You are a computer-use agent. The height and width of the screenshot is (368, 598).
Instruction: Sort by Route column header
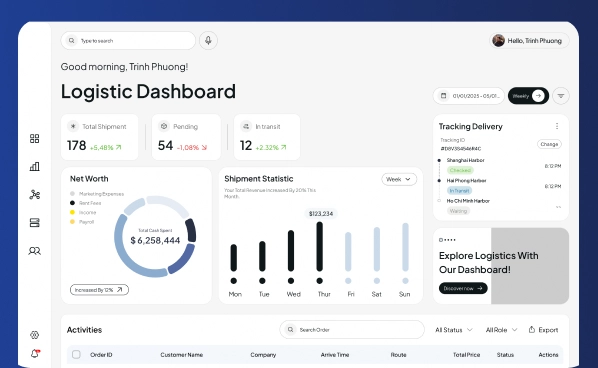(x=398, y=355)
